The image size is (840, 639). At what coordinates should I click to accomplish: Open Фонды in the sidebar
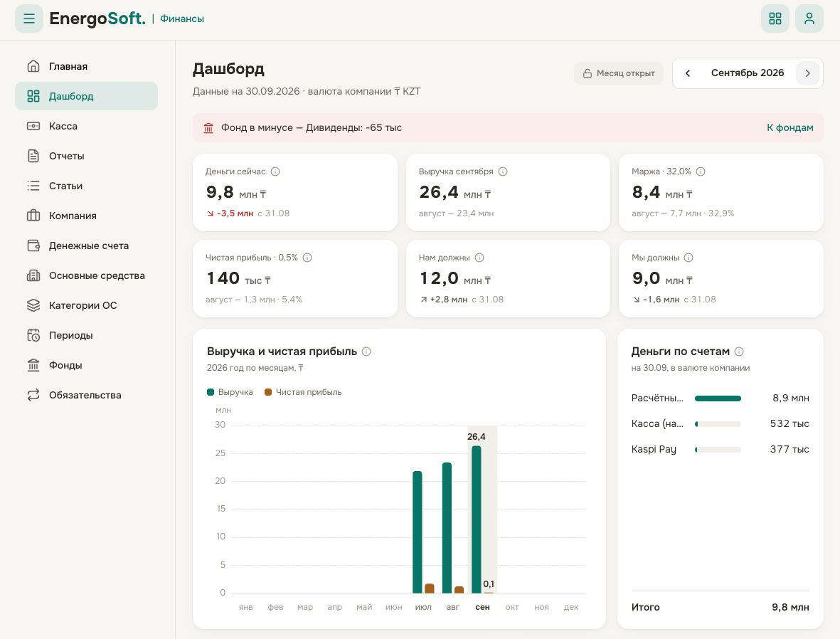(86, 365)
